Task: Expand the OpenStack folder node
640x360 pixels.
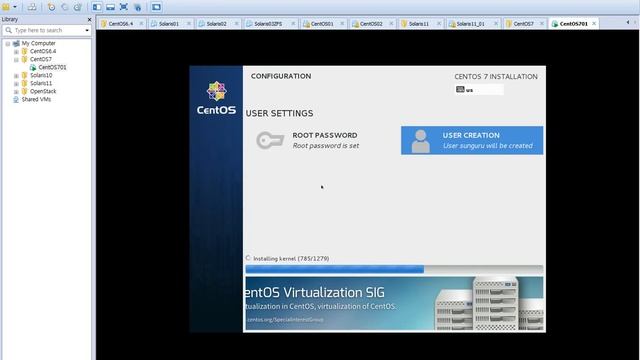Action: (x=16, y=91)
